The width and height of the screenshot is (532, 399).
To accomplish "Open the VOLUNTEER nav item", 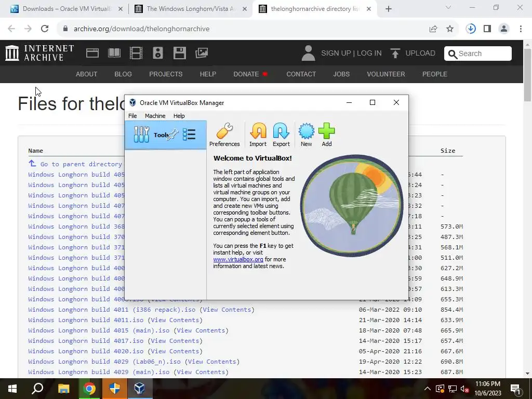I will click(x=386, y=74).
